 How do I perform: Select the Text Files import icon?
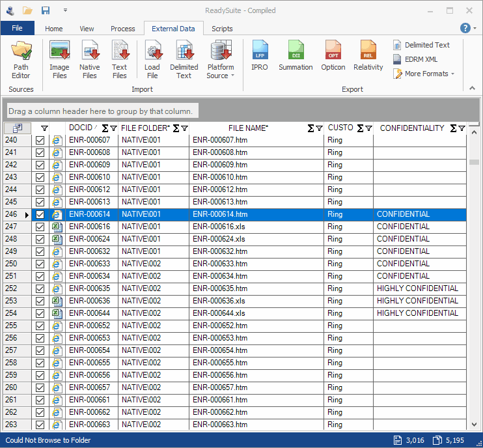click(x=120, y=59)
